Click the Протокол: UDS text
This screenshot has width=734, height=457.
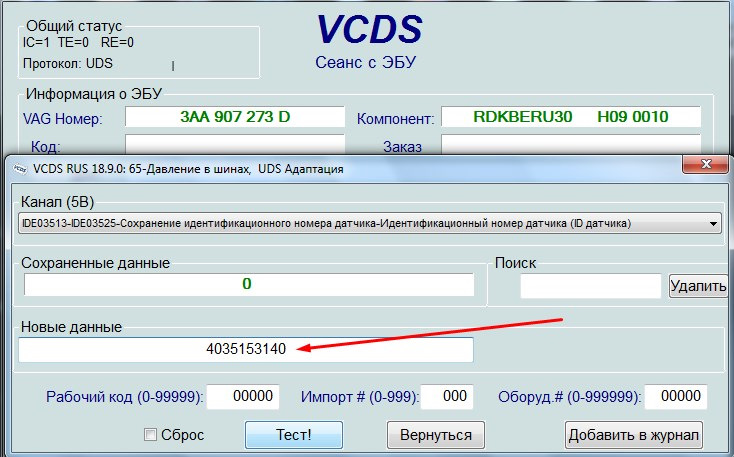point(68,63)
